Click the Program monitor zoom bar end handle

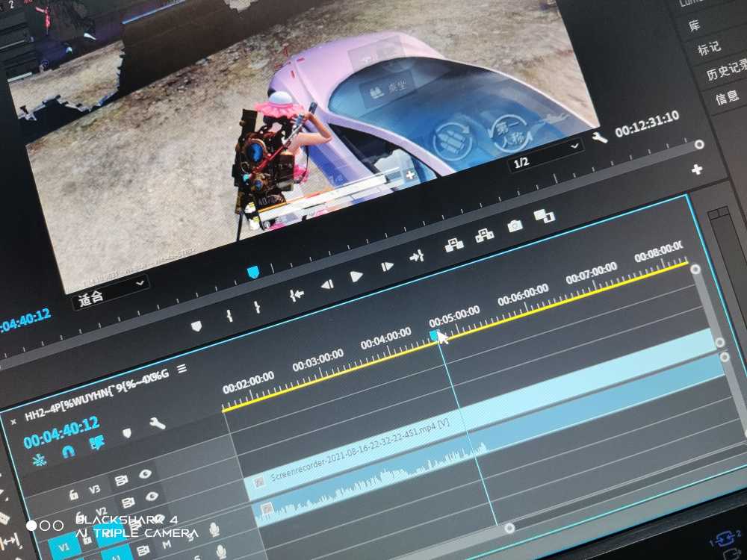click(x=699, y=144)
